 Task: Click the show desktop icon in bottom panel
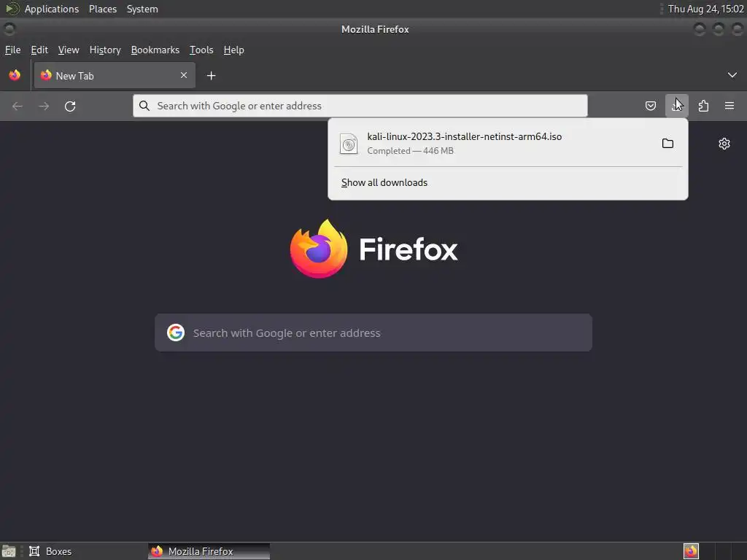[9, 551]
